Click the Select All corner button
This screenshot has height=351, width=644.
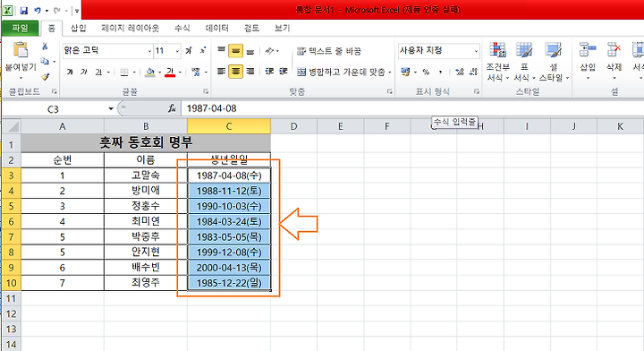pyautogui.click(x=11, y=126)
